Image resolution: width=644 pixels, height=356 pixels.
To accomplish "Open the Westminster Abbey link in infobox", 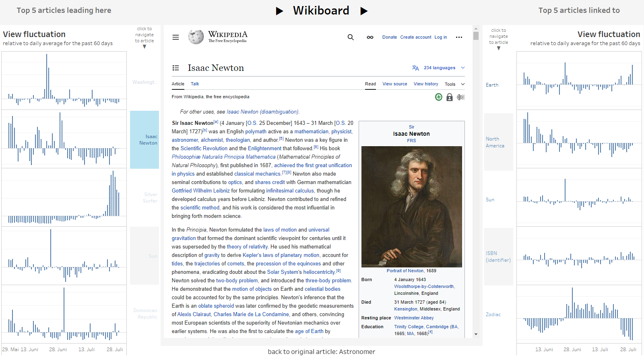I will click(x=414, y=318).
